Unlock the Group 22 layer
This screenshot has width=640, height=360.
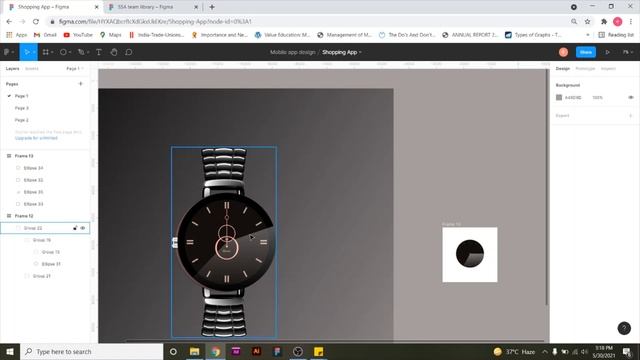tap(75, 228)
